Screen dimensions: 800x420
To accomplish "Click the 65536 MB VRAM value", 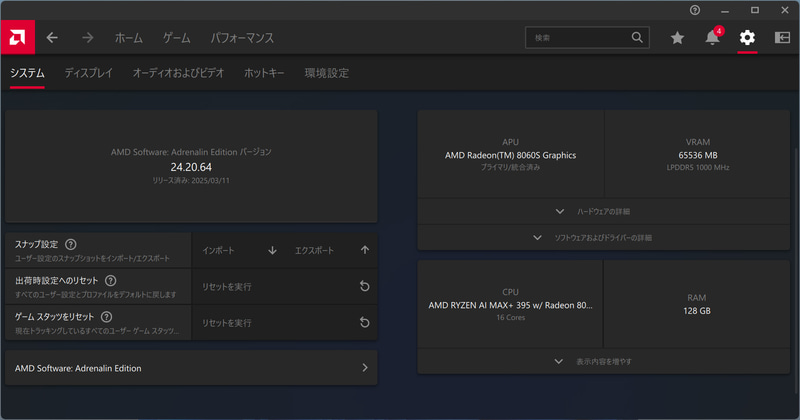I will (x=697, y=155).
